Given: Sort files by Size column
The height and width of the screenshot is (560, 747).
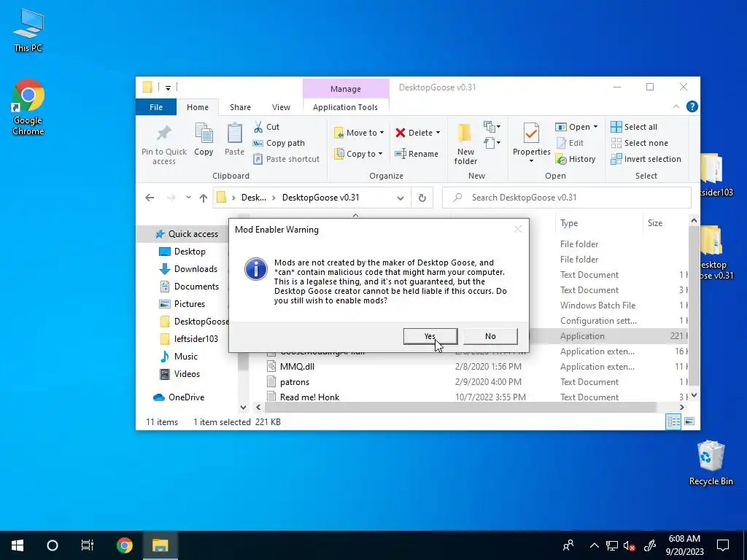Looking at the screenshot, I should point(655,223).
